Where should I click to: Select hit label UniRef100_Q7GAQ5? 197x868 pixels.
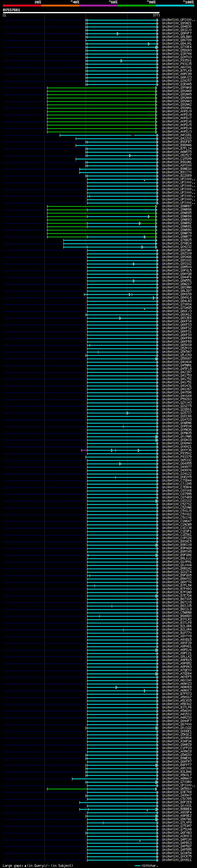[x=177, y=308]
